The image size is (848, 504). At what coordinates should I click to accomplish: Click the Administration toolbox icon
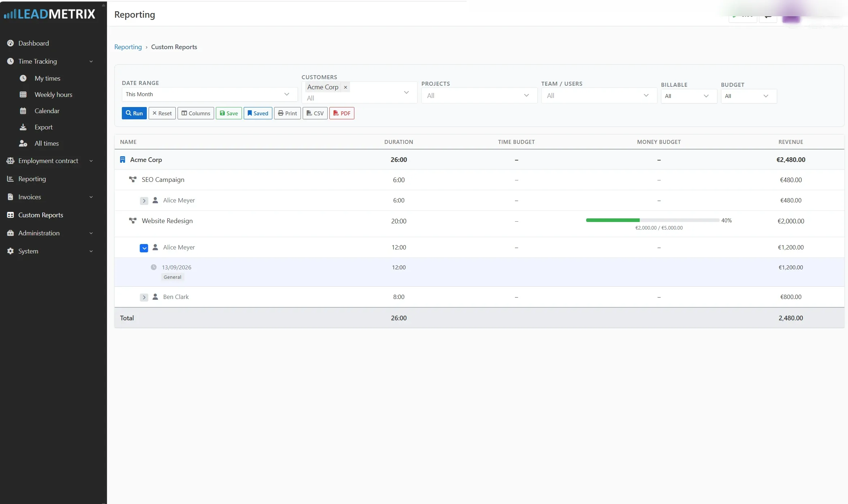10,233
